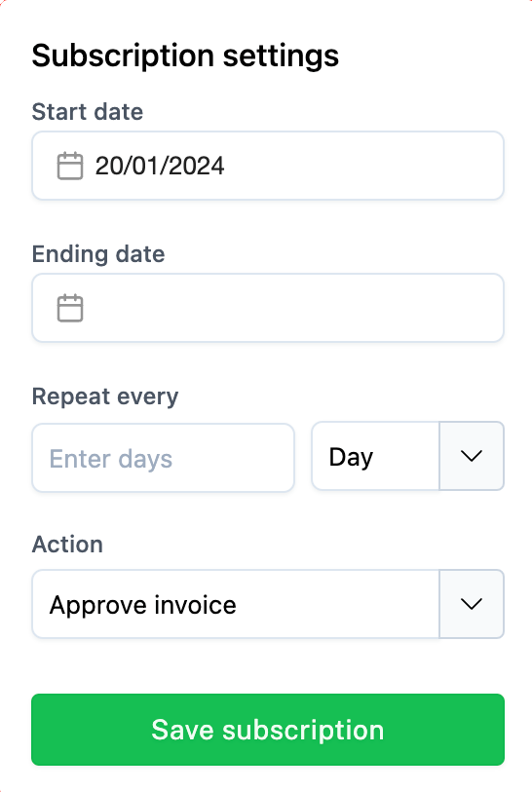Click the Enter days placeholder text
This screenshot has height=792, width=532.
pos(111,459)
